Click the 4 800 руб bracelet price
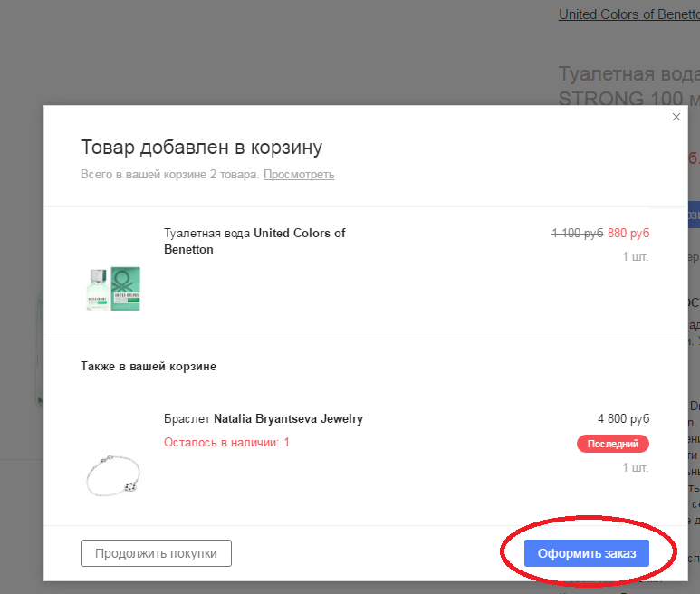 624,418
